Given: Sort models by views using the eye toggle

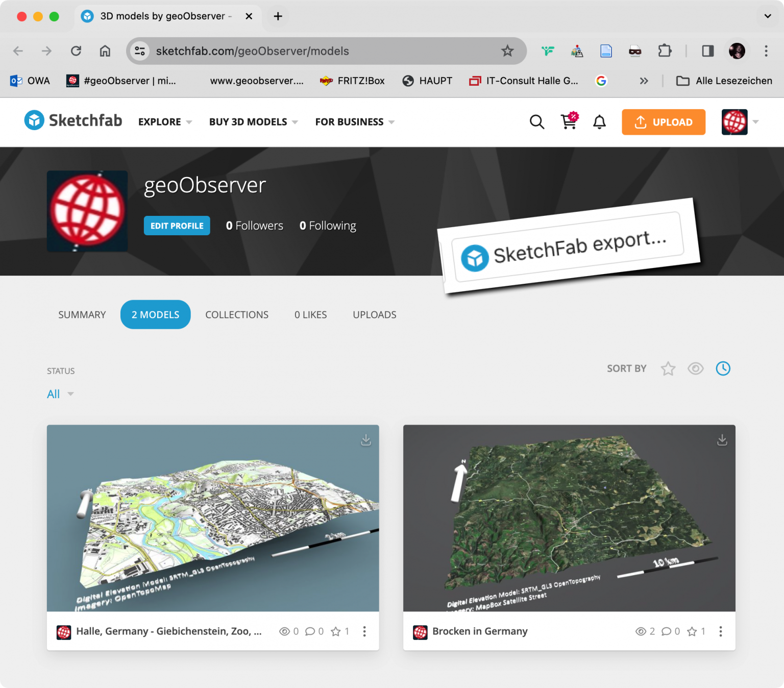Looking at the screenshot, I should pyautogui.click(x=695, y=368).
